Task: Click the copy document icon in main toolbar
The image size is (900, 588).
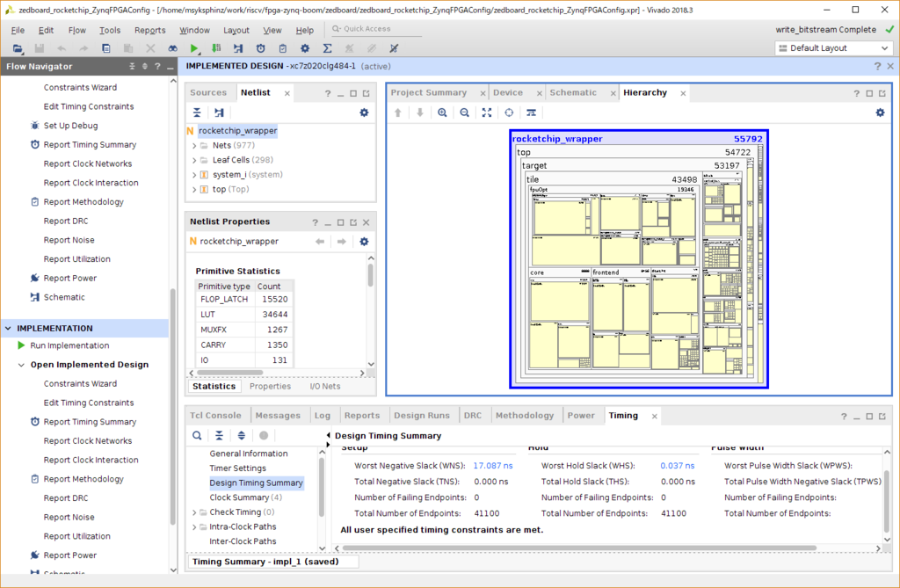Action: tap(105, 48)
